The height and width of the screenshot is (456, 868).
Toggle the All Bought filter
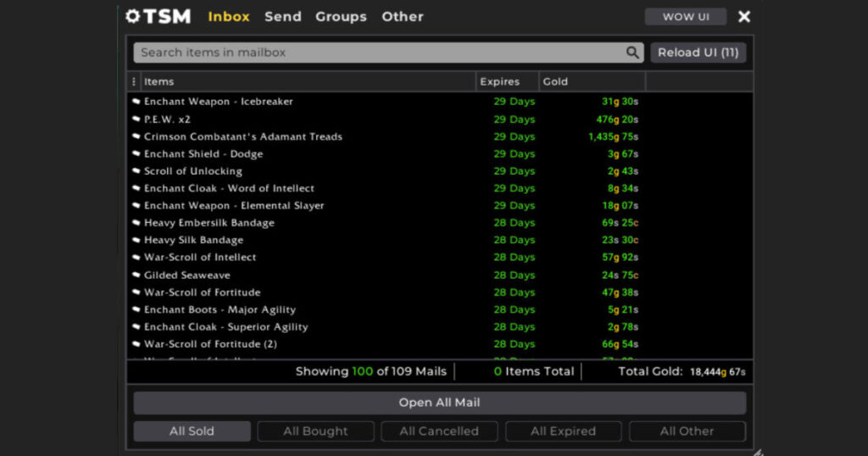pos(315,431)
